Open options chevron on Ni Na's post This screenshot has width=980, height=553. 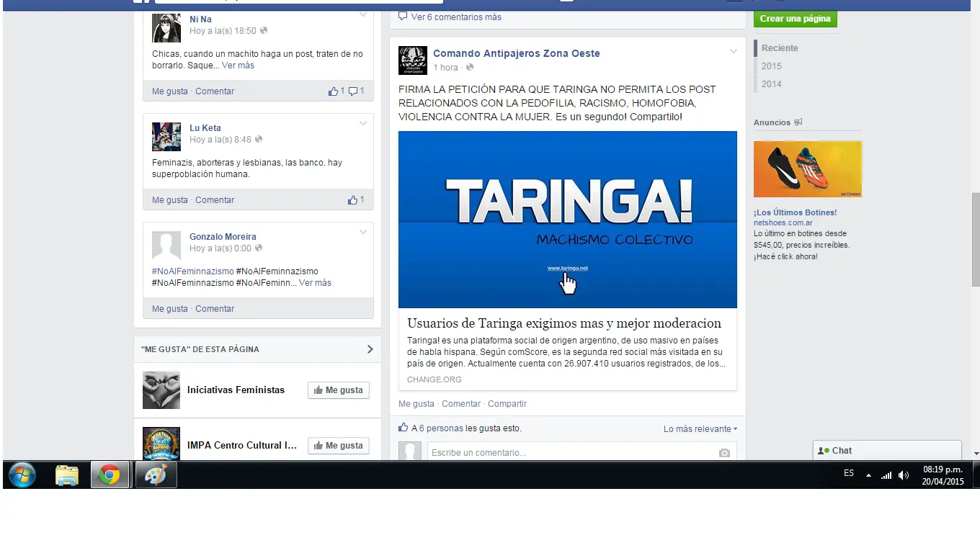coord(363,15)
